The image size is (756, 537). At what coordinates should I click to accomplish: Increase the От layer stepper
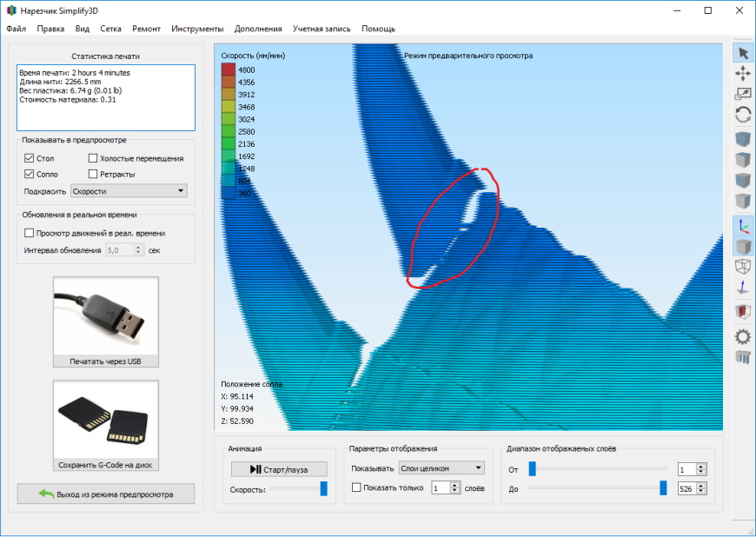(701, 466)
